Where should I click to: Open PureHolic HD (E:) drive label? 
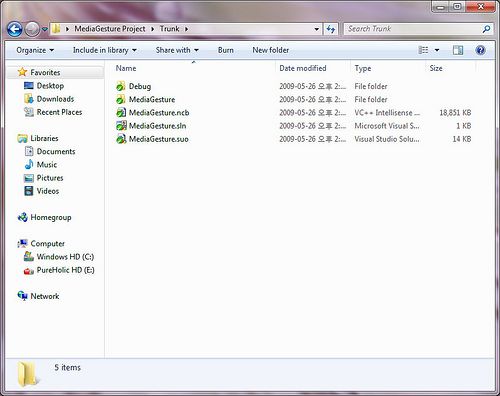point(65,270)
